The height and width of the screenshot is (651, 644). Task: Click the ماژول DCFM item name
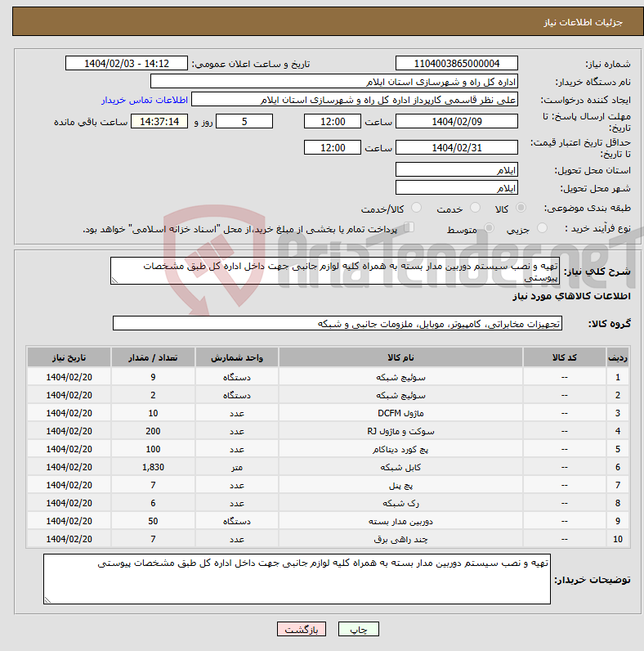(400, 414)
